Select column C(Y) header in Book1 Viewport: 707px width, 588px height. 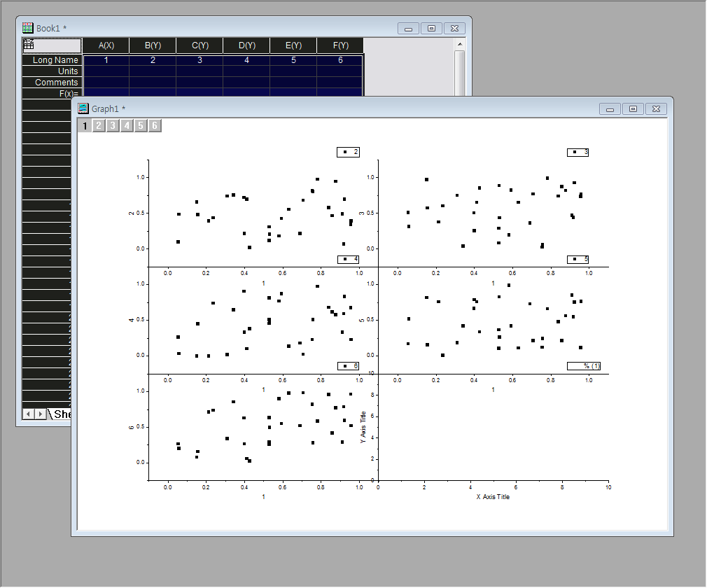[199, 45]
